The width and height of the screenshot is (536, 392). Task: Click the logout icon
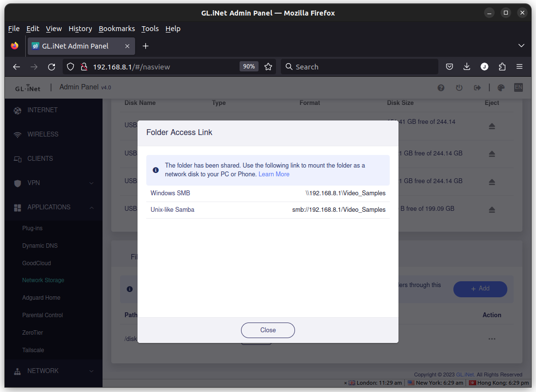pos(477,88)
